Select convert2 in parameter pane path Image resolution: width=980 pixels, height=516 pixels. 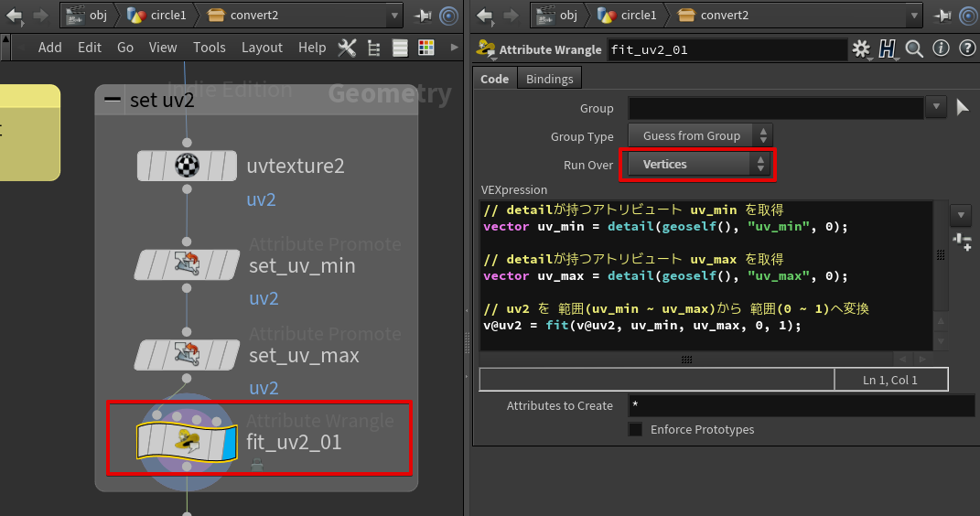(713, 15)
